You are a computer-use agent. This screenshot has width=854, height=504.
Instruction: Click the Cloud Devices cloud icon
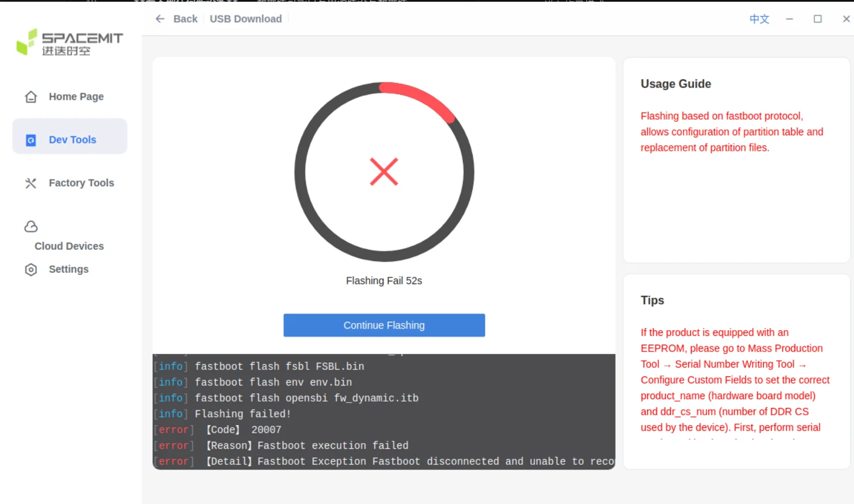31,227
